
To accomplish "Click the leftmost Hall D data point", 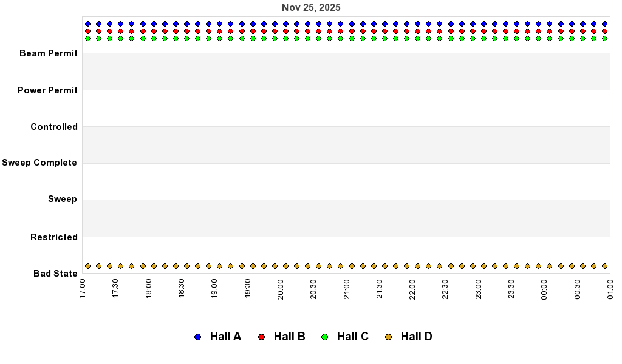I will (x=87, y=266).
